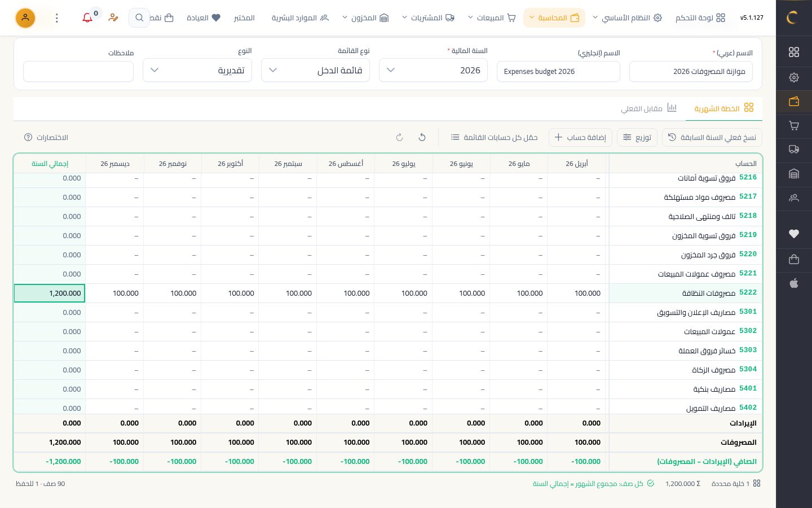Open the three-dot more options menu

pos(57,18)
